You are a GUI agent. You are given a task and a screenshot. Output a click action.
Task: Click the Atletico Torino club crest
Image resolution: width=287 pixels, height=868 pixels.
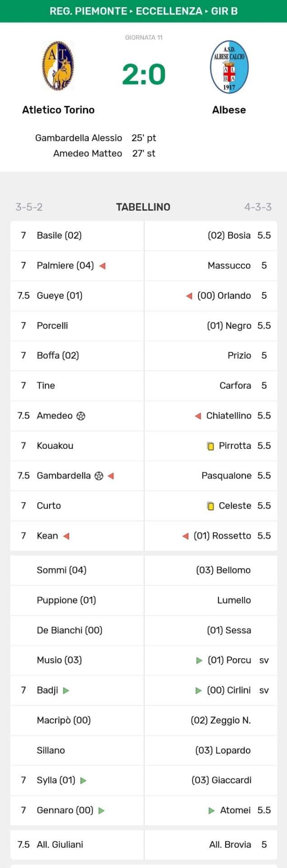click(x=58, y=66)
